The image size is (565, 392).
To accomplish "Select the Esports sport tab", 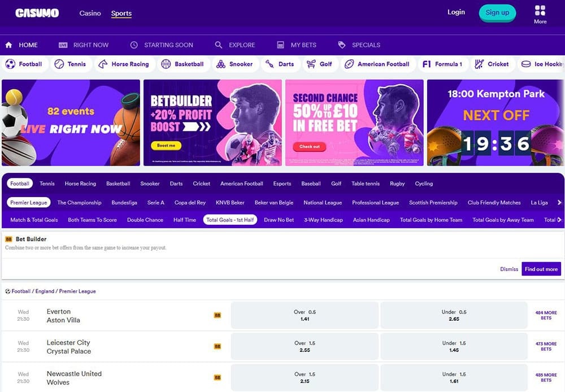I will click(282, 184).
